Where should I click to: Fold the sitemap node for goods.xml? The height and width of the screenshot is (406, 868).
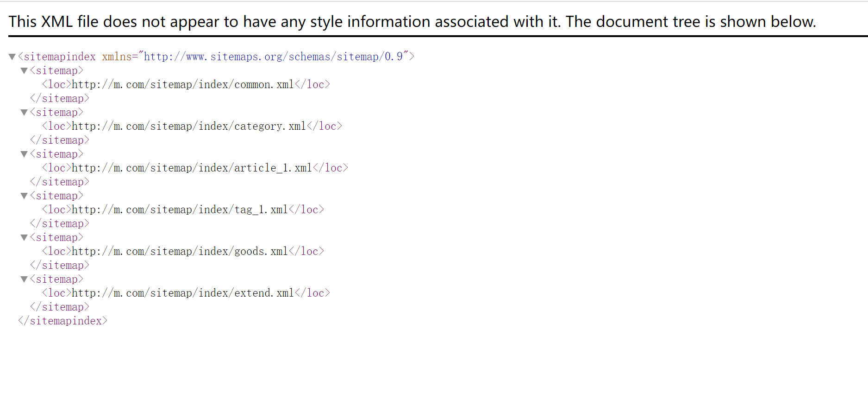[24, 238]
